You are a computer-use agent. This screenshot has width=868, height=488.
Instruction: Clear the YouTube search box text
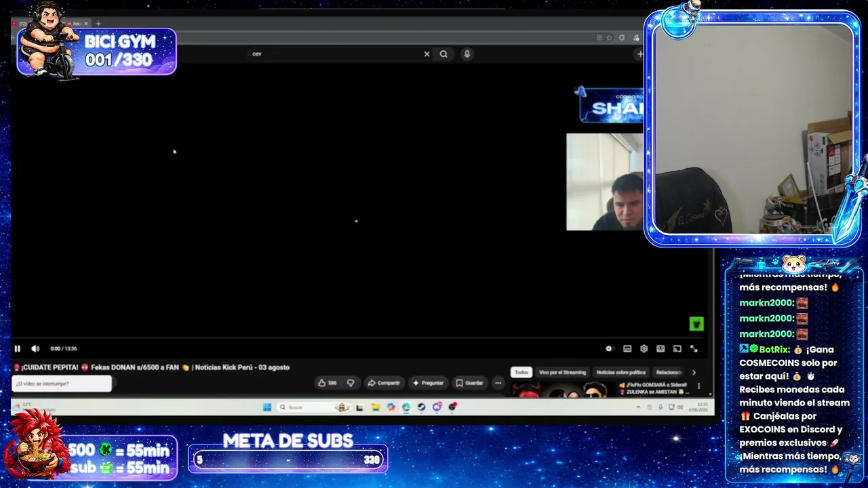tap(427, 54)
